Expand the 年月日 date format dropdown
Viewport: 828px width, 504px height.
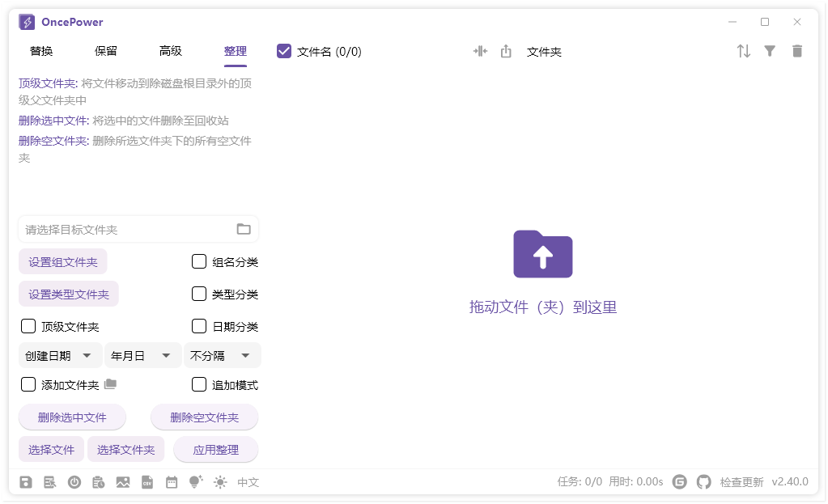[x=142, y=355]
